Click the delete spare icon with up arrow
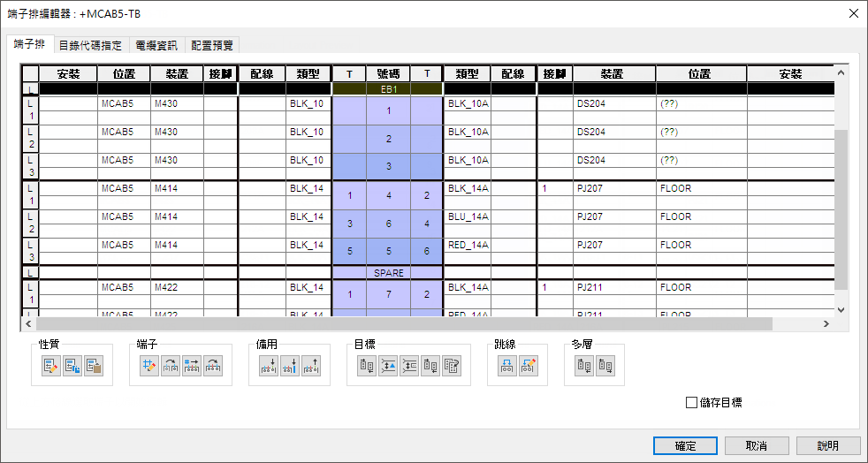Screen dimensions: 868x463 [311, 366]
